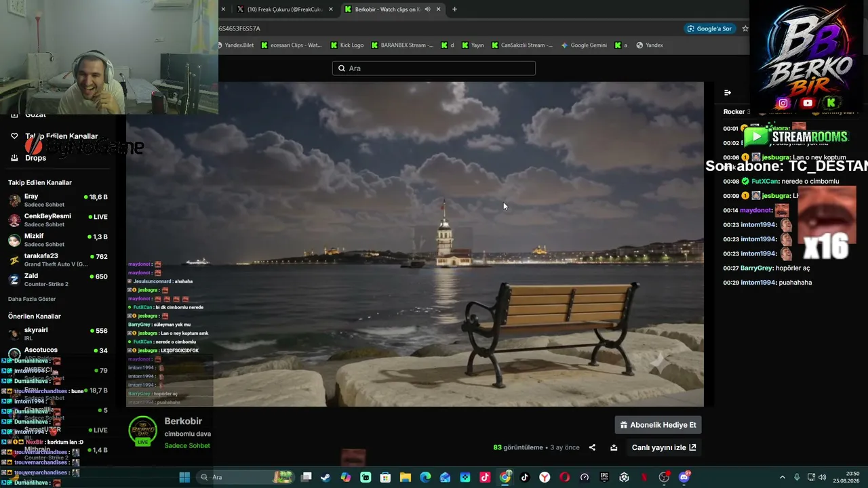868x488 pixels.
Task: Open skyrairl recommended channel
Action: [x=58, y=333]
